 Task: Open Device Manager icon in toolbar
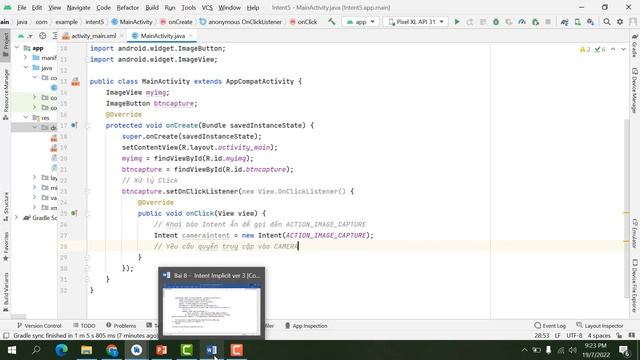[578, 22]
